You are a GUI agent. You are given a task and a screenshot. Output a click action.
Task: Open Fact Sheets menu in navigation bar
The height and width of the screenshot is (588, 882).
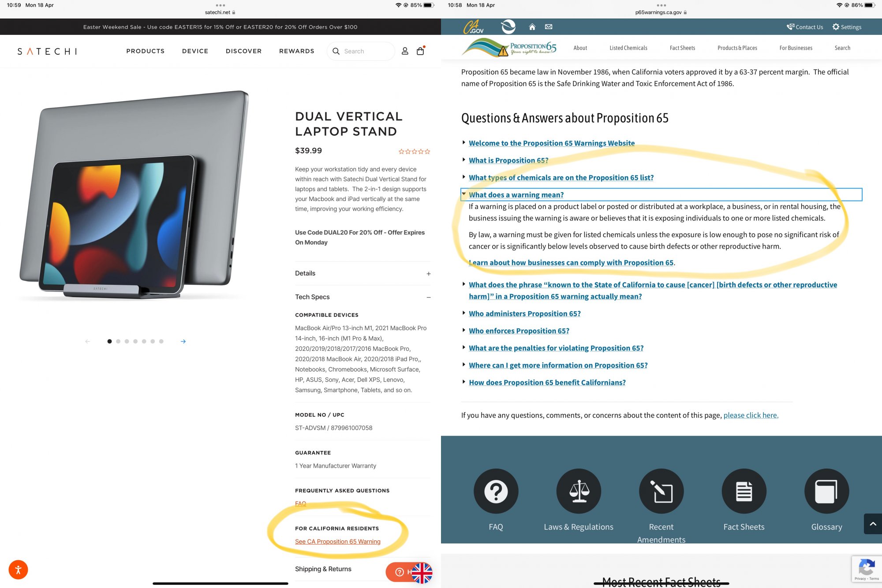pyautogui.click(x=682, y=48)
